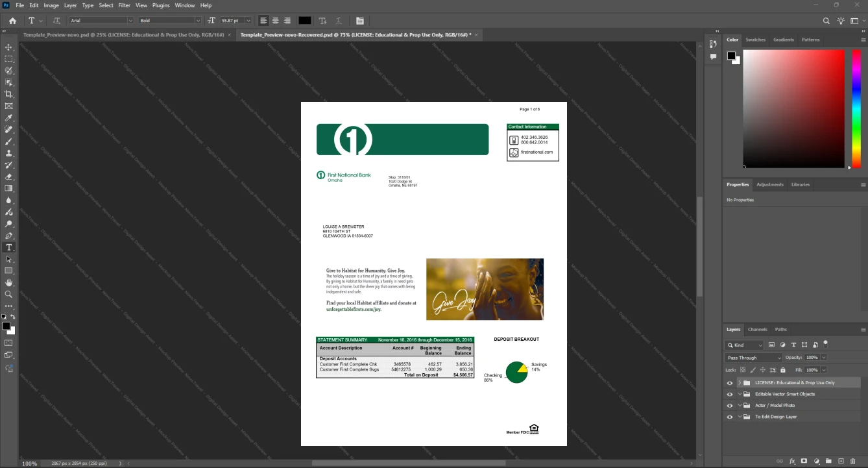This screenshot has height=468, width=868.
Task: Select the Horizontal Type tool in toolbox
Action: [x=9, y=247]
